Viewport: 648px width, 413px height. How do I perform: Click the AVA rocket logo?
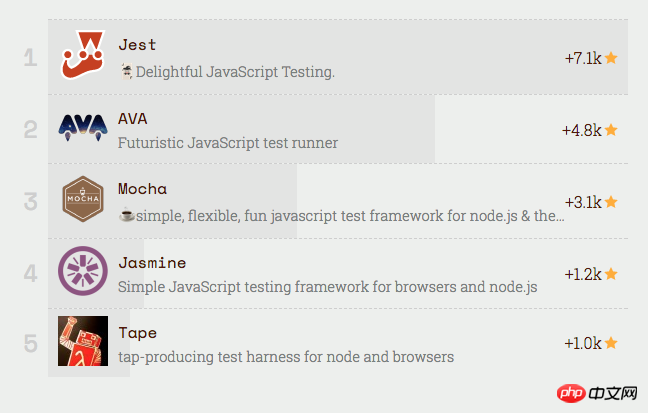pyautogui.click(x=83, y=126)
